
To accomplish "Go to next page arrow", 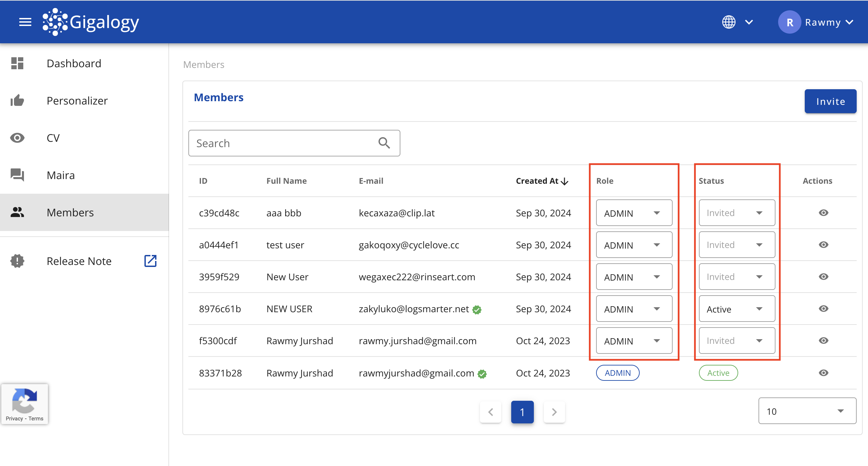I will tap(554, 412).
